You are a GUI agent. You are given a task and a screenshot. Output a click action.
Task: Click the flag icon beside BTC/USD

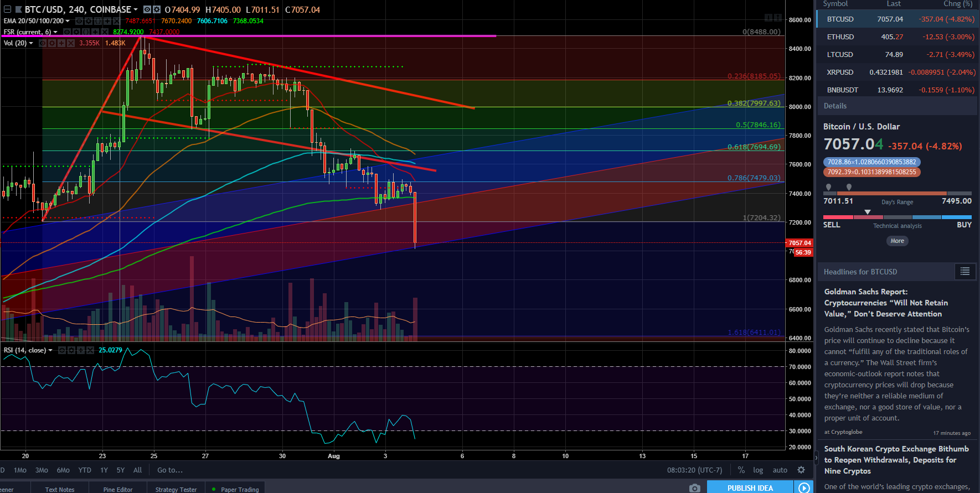[18, 9]
